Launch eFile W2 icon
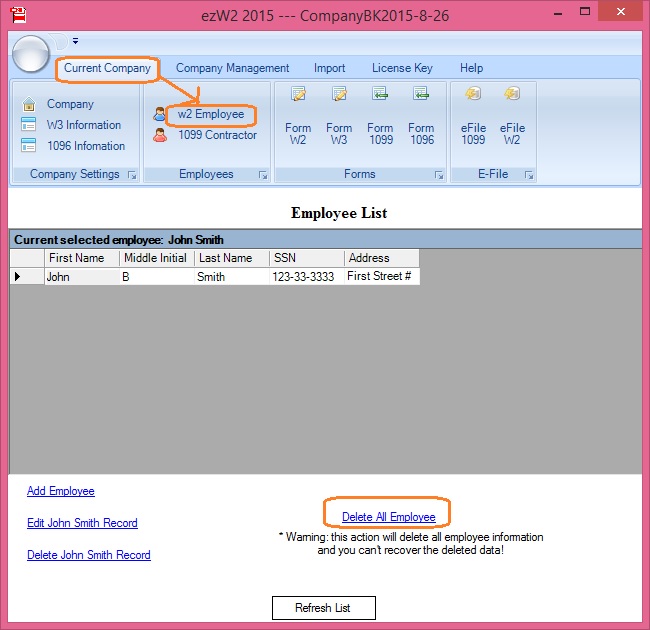650x630 pixels. pyautogui.click(x=512, y=95)
